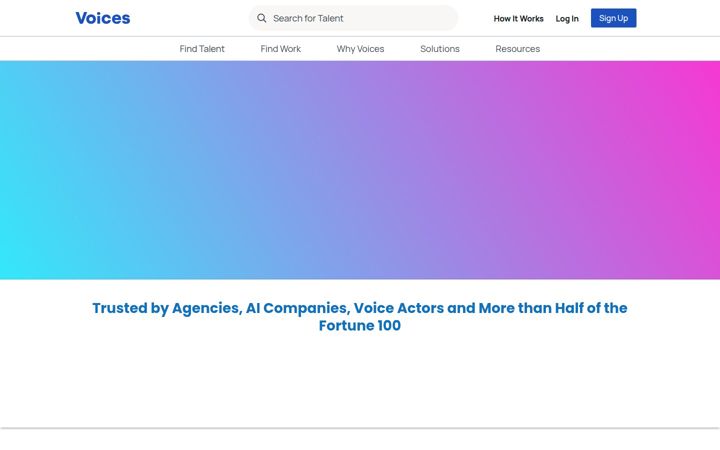
Task: Open the Why Voices menu
Action: click(x=360, y=49)
